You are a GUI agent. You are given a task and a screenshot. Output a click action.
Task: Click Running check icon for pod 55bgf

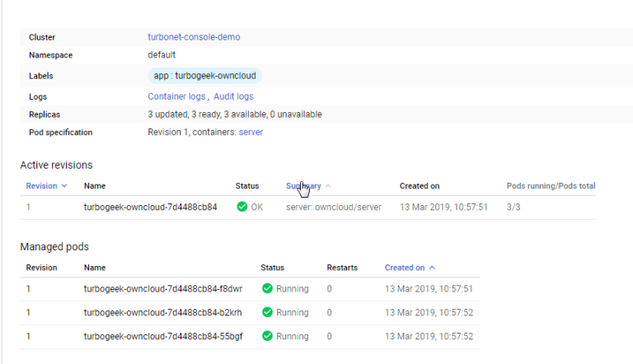point(267,336)
